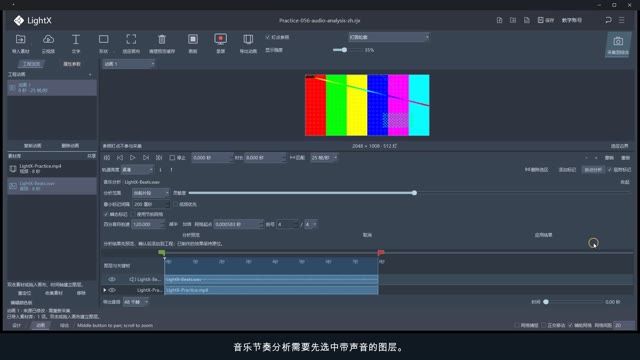Hide the LightX-Beats audio layer
Image resolution: width=640 pixels, height=360 pixels.
[x=112, y=279]
